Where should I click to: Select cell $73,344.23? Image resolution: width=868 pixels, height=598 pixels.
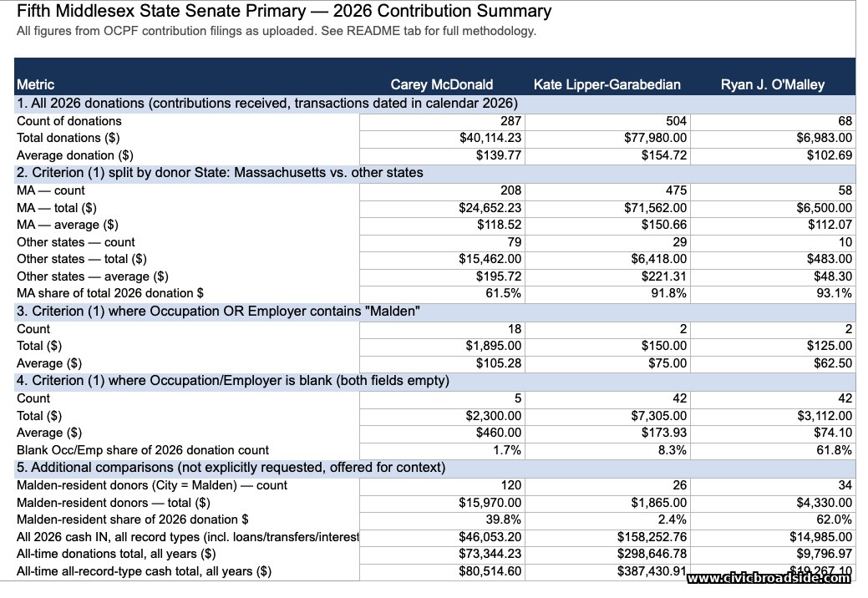[x=442, y=555]
